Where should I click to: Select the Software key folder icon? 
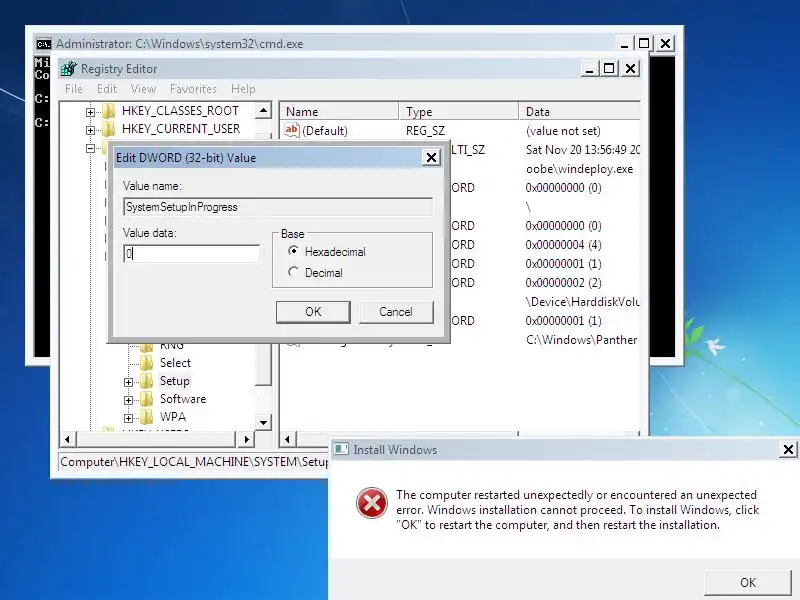(146, 399)
